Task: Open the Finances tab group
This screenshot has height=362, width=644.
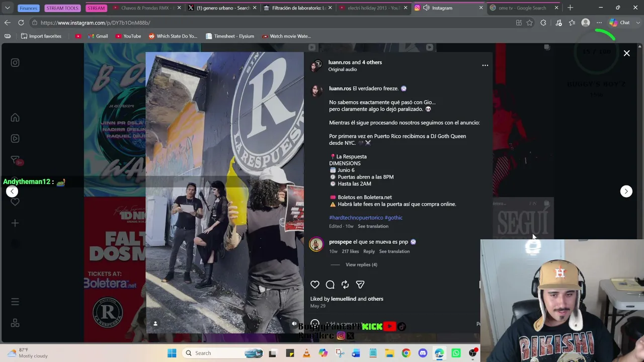Action: point(29,8)
